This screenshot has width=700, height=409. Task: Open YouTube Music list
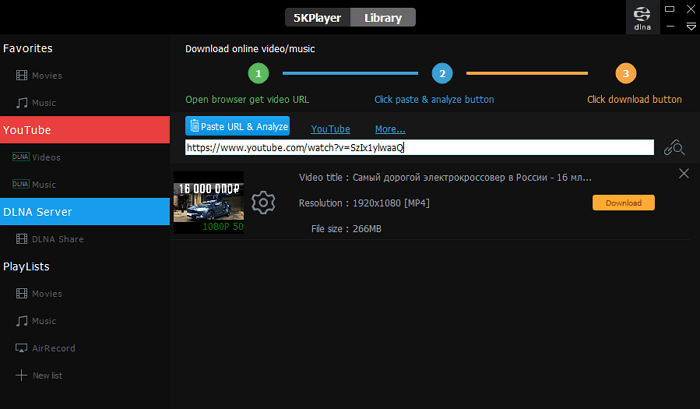(43, 184)
